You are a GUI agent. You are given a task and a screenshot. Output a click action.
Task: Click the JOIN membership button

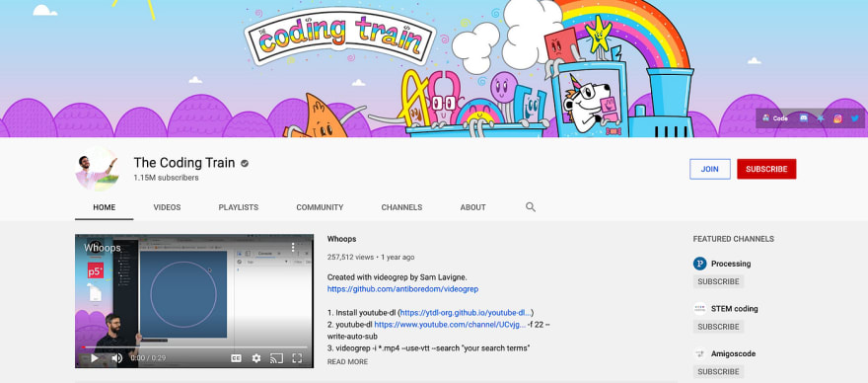(x=709, y=169)
